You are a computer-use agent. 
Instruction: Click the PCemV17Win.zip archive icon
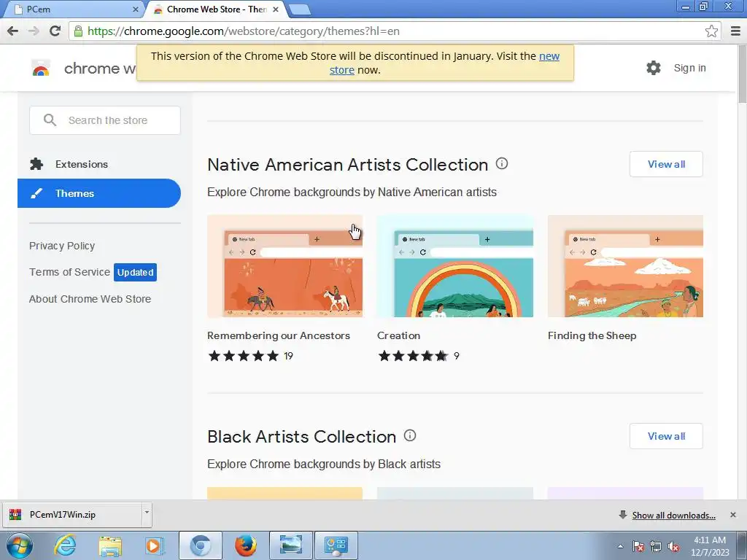(x=15, y=515)
